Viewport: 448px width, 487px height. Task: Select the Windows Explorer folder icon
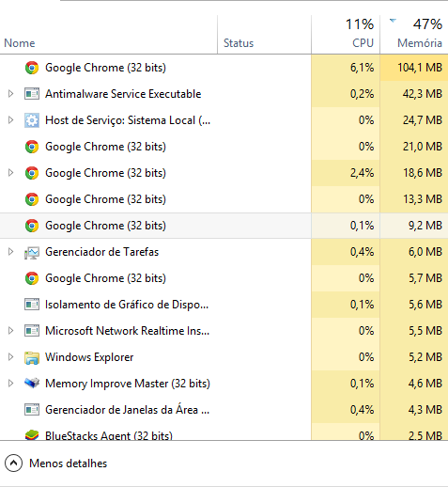[32, 357]
